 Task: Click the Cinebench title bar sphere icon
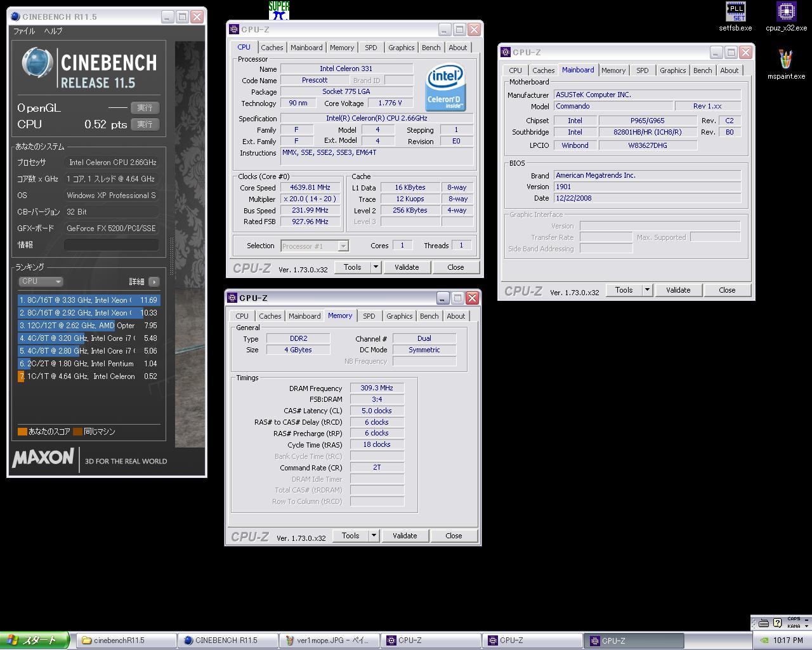click(15, 17)
